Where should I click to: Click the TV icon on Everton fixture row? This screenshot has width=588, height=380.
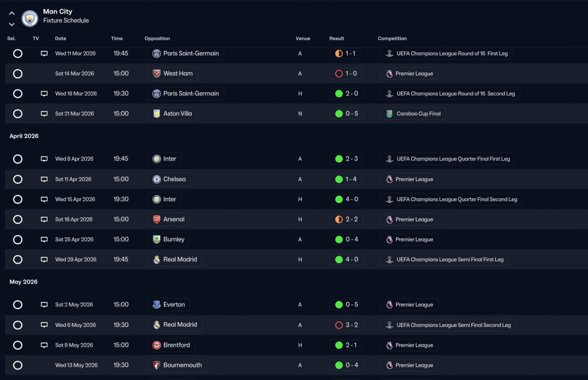[44, 304]
